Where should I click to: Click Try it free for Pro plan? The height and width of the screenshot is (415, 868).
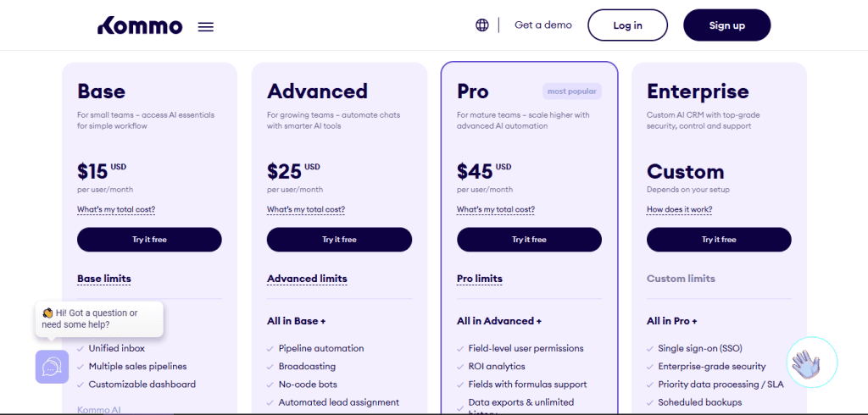pyautogui.click(x=529, y=240)
